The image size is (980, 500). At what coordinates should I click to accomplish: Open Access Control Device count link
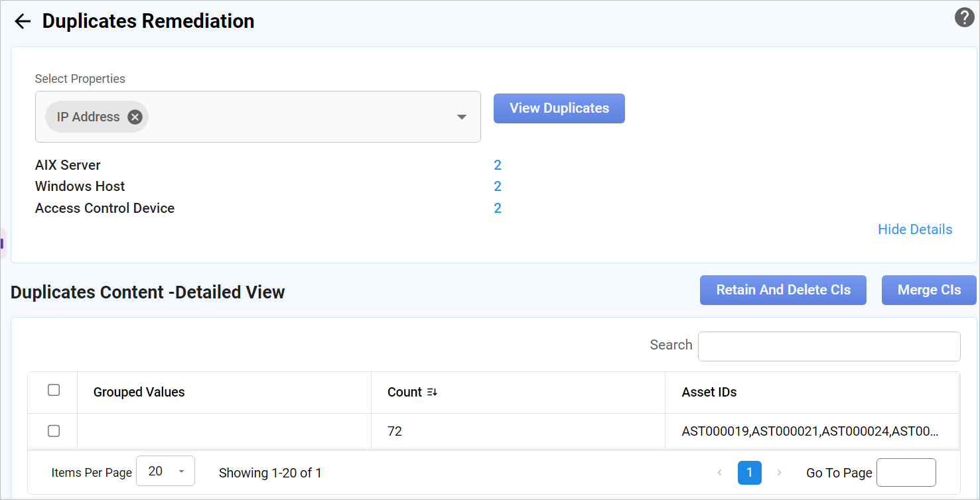click(497, 208)
